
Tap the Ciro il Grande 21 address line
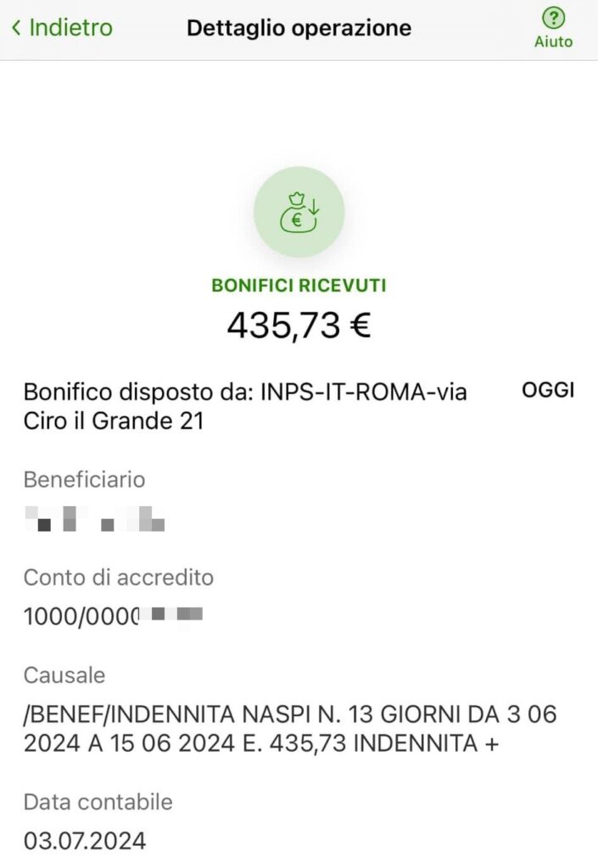(x=114, y=420)
